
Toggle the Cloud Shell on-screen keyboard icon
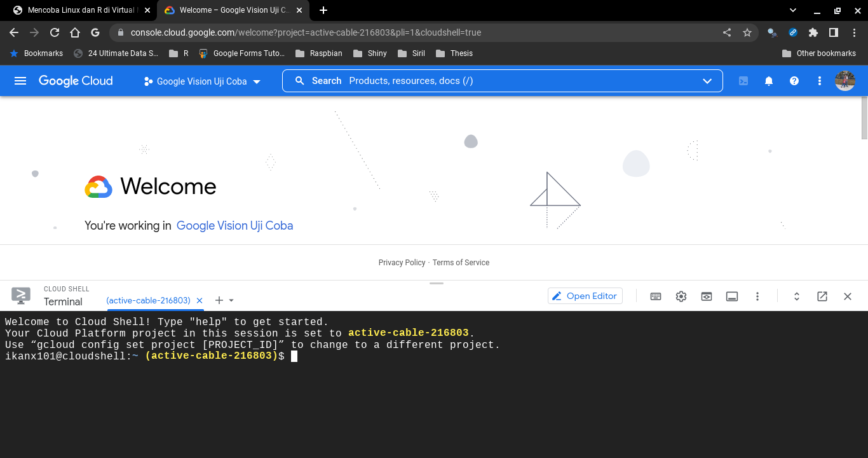point(656,296)
